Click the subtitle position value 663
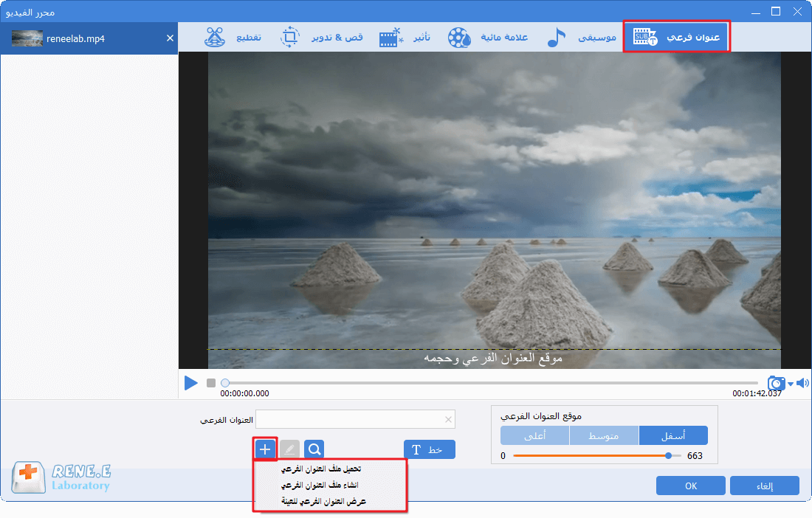812x518 pixels. click(695, 456)
